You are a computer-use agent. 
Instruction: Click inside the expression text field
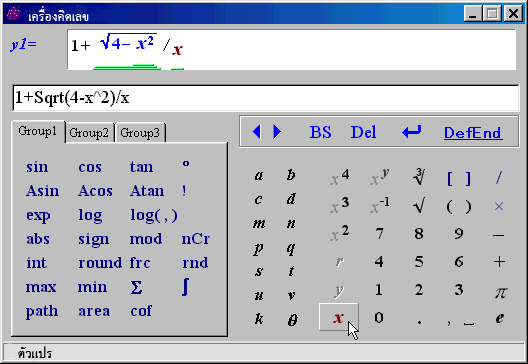[x=266, y=98]
